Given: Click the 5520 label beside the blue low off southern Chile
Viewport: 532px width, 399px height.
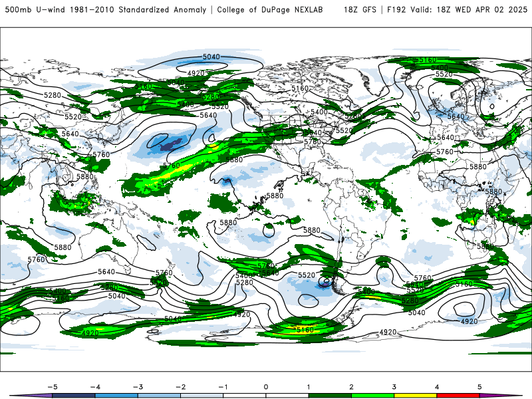Looking at the screenshot, I should pyautogui.click(x=307, y=275).
